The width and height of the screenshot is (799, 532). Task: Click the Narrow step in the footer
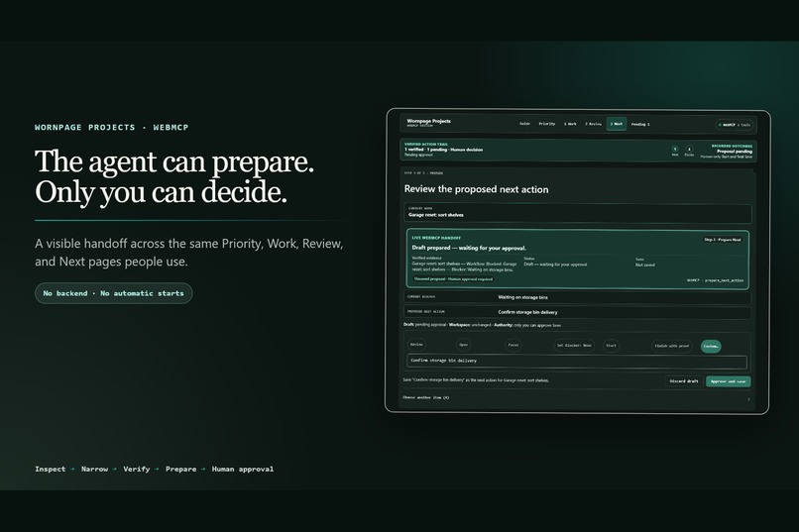[x=94, y=469]
